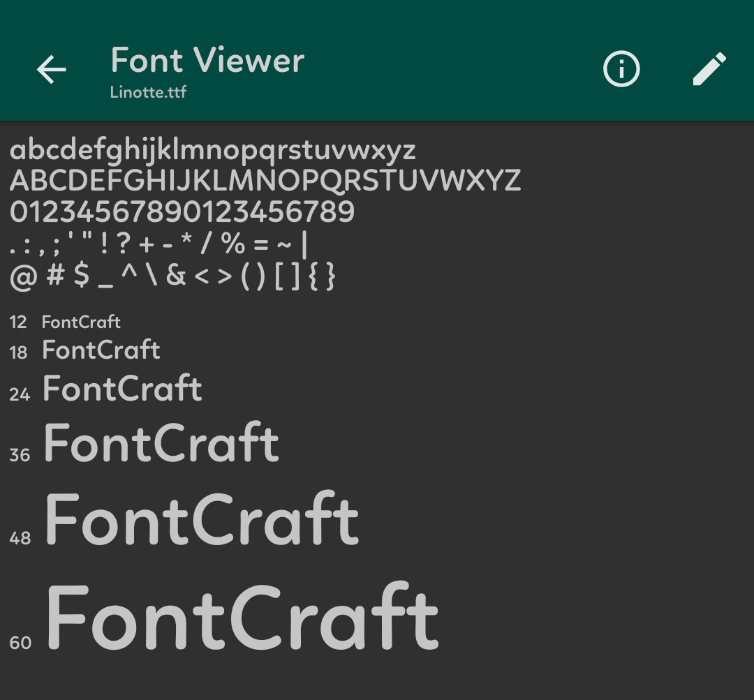Screen dimensions: 754x700
Task: Click the size label 60
Action: [20, 643]
